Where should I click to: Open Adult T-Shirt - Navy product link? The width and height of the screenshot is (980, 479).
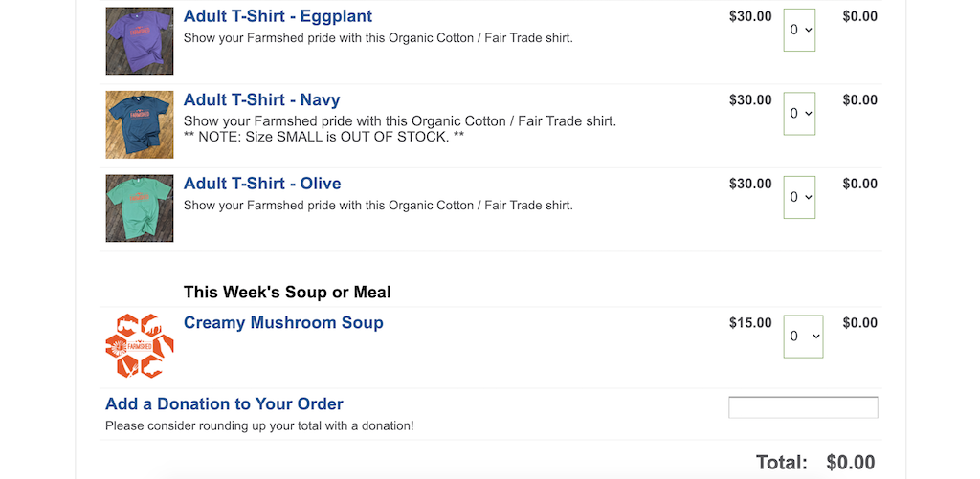point(261,100)
